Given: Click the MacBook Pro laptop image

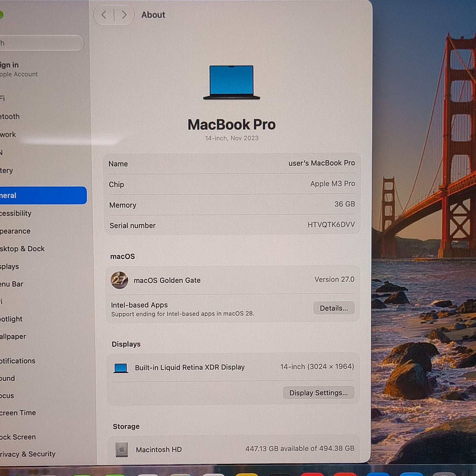Looking at the screenshot, I should pyautogui.click(x=232, y=83).
